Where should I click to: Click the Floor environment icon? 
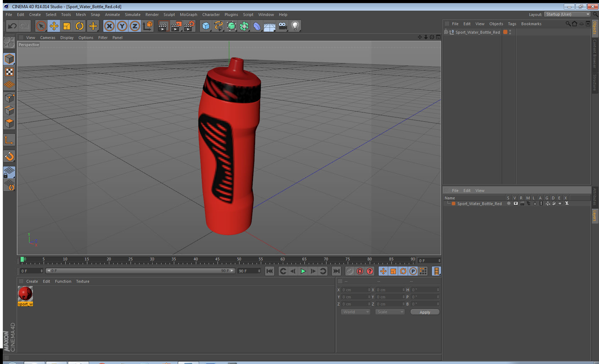tap(270, 26)
